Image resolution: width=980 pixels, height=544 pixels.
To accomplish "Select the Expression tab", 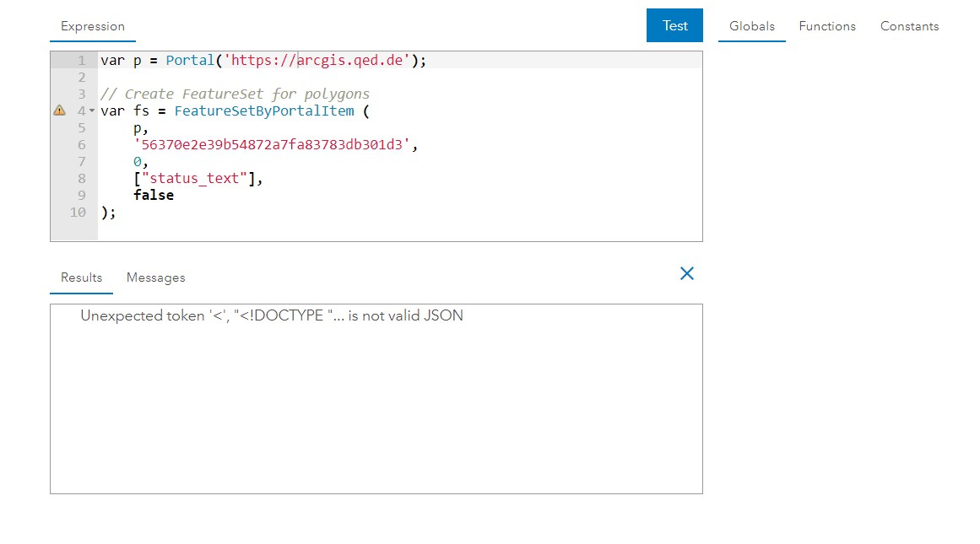I will [x=93, y=26].
